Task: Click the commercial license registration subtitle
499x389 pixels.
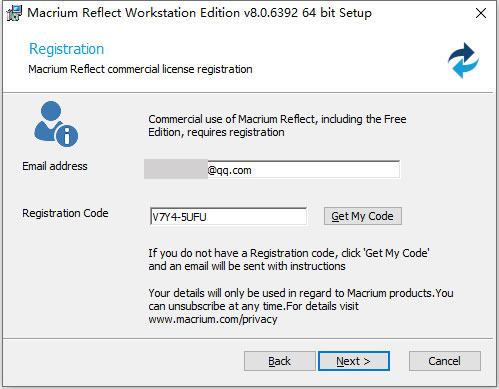Action: click(x=140, y=69)
